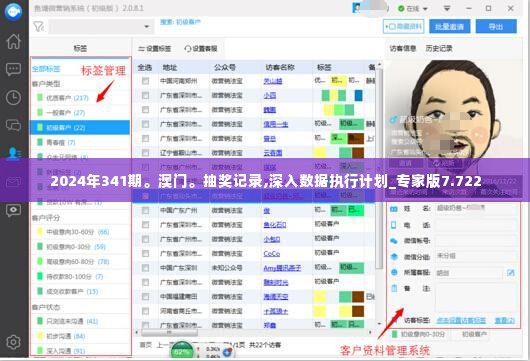Toggle the 隐藏资料 option
This screenshot has width=530, height=361.
point(404,26)
